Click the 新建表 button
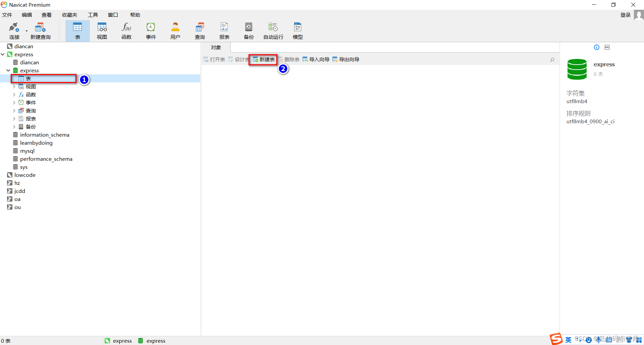Image resolution: width=644 pixels, height=345 pixels. click(x=264, y=60)
